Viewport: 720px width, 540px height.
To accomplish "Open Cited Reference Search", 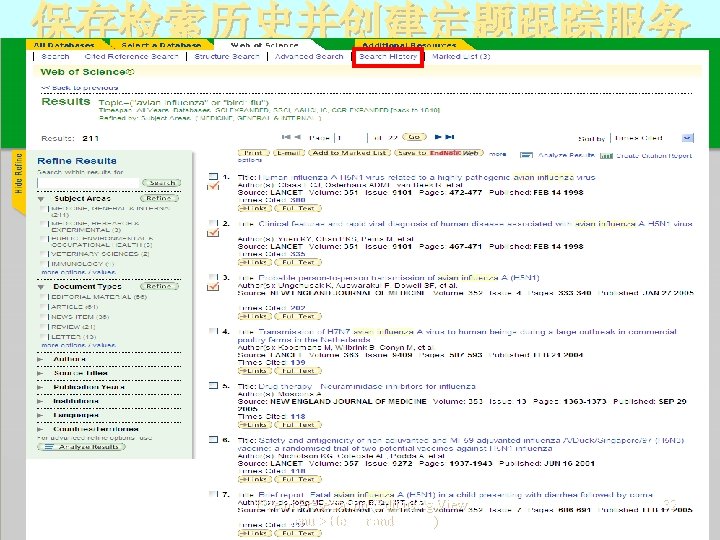I will tap(131, 56).
